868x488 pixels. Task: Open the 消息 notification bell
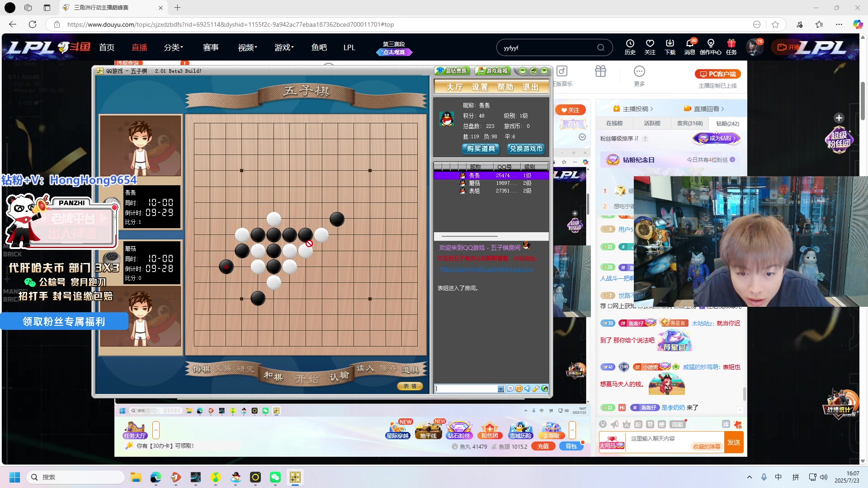690,43
